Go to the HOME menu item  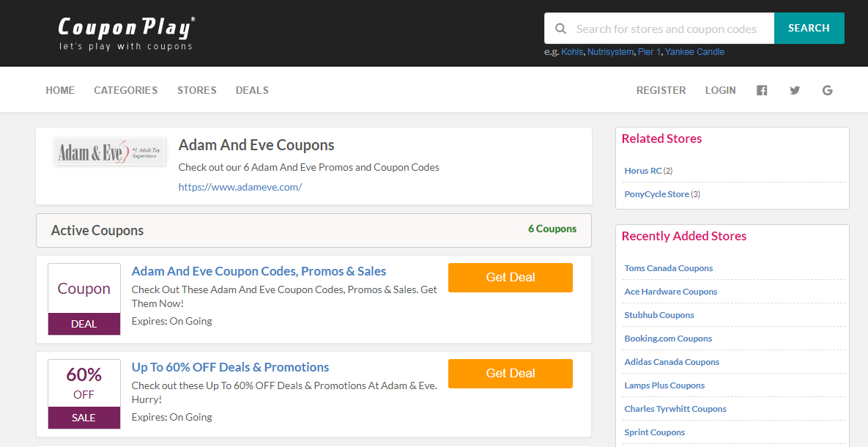tap(60, 90)
